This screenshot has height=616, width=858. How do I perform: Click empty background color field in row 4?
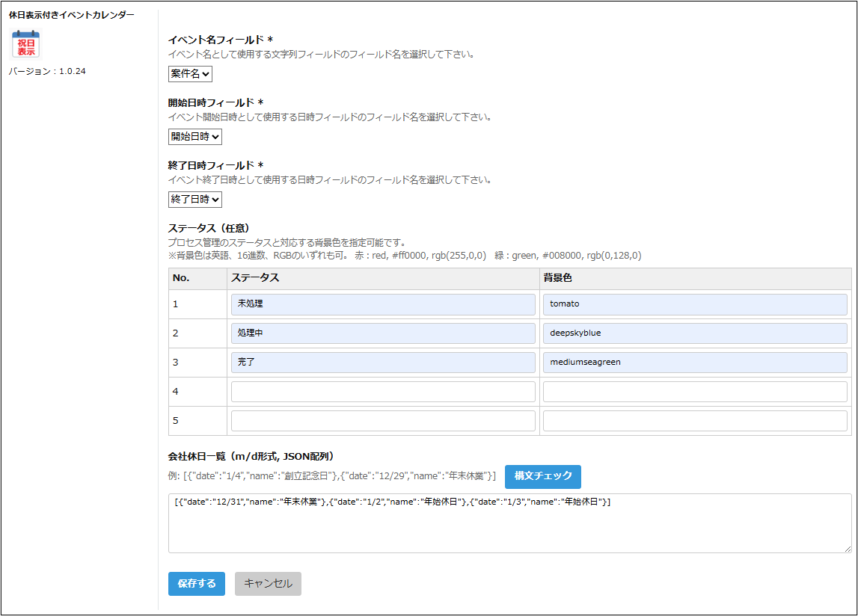tap(695, 392)
